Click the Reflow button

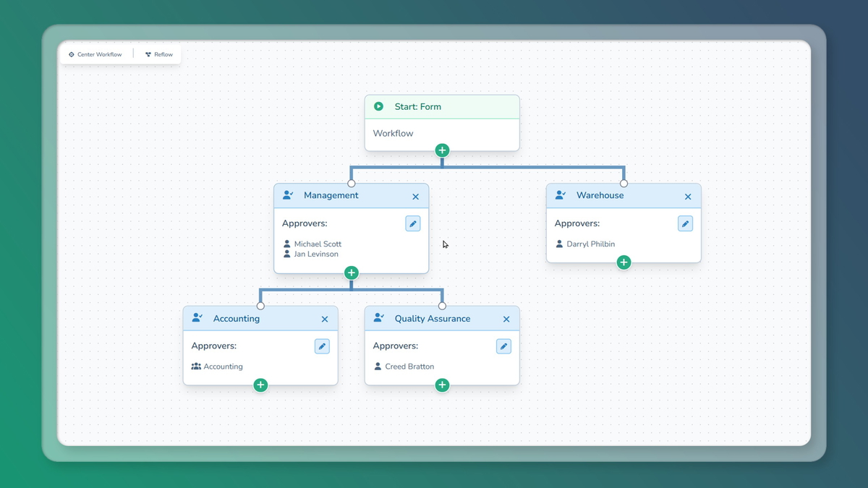[159, 54]
